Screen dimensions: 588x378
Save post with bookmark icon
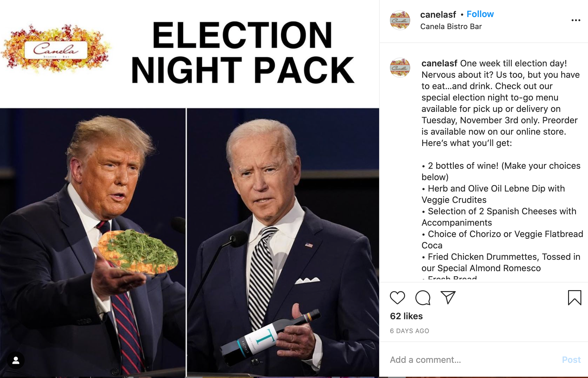pyautogui.click(x=574, y=298)
